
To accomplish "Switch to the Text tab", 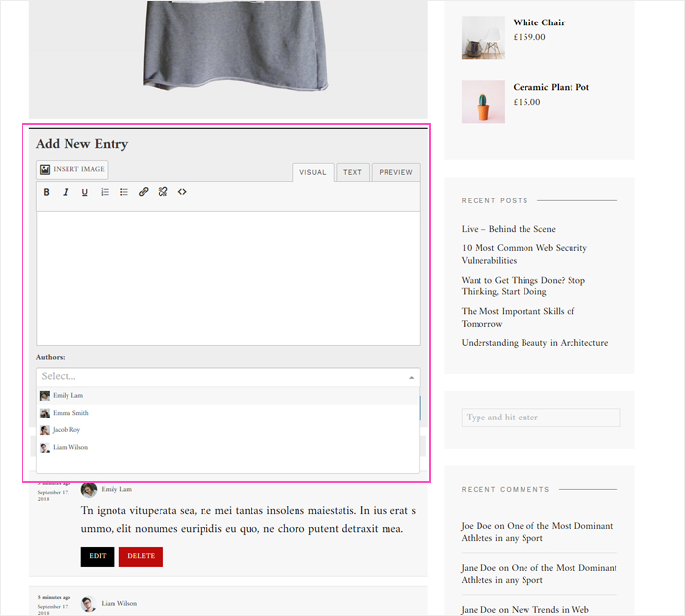I will (x=352, y=172).
